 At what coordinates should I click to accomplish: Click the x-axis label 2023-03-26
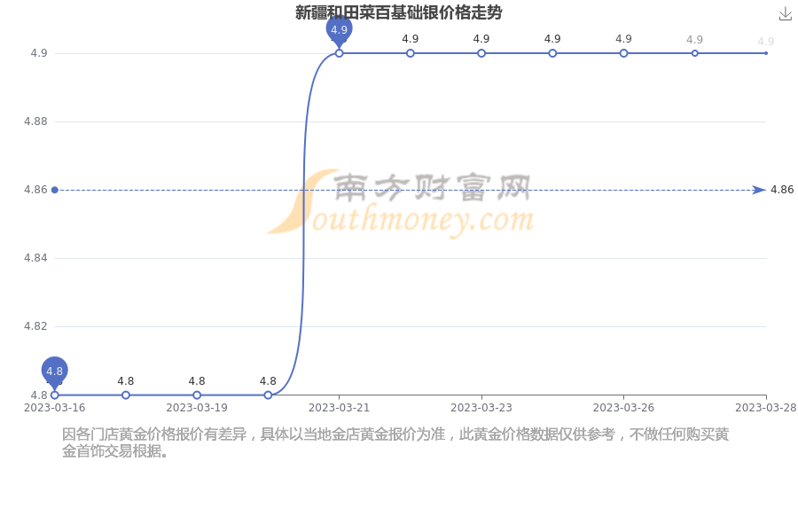(x=623, y=407)
